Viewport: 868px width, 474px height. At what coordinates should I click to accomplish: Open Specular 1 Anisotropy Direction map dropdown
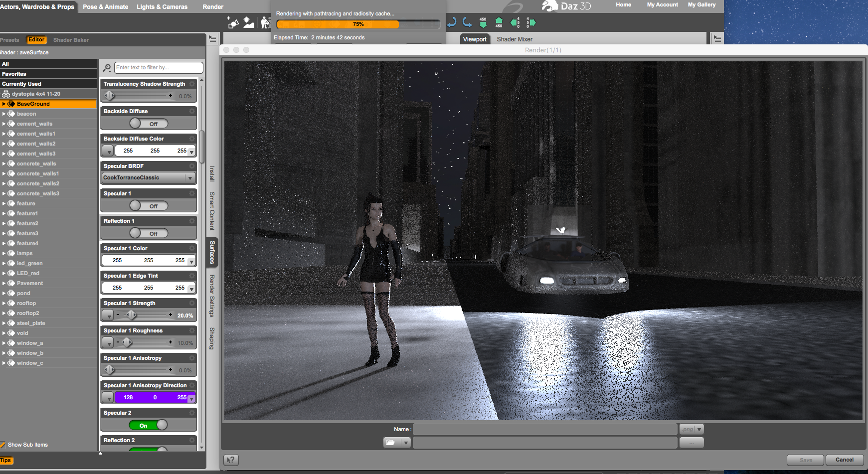point(107,397)
